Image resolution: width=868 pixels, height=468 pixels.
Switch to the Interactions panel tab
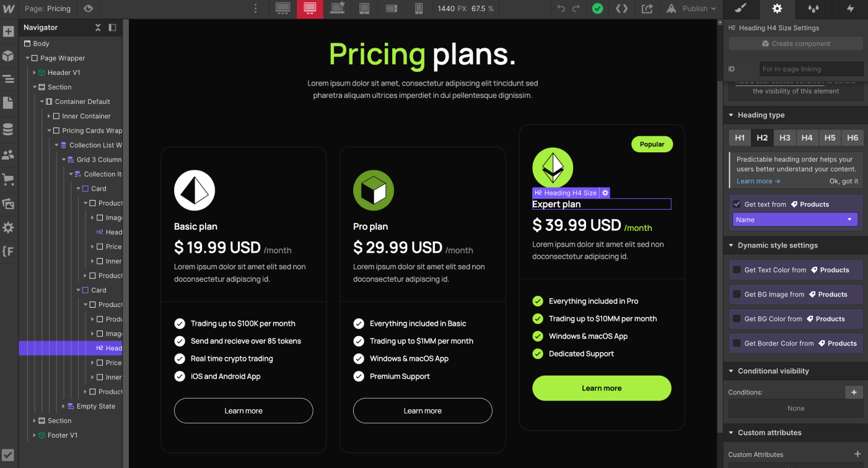[x=848, y=9]
